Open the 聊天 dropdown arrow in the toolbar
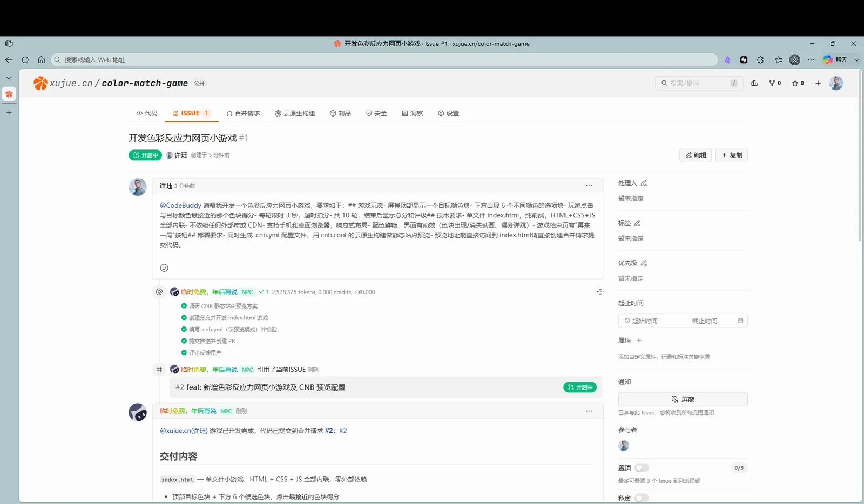The height and width of the screenshot is (504, 864). [x=856, y=60]
